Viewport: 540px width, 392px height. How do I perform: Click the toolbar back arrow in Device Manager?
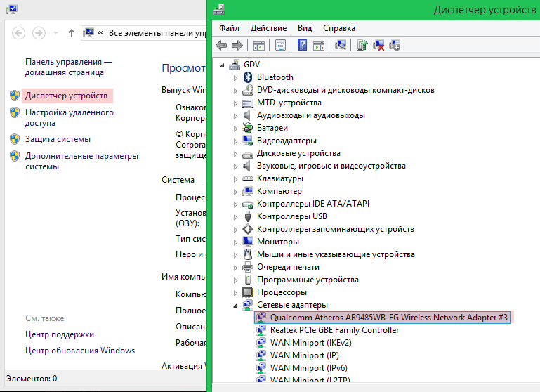pyautogui.click(x=221, y=46)
